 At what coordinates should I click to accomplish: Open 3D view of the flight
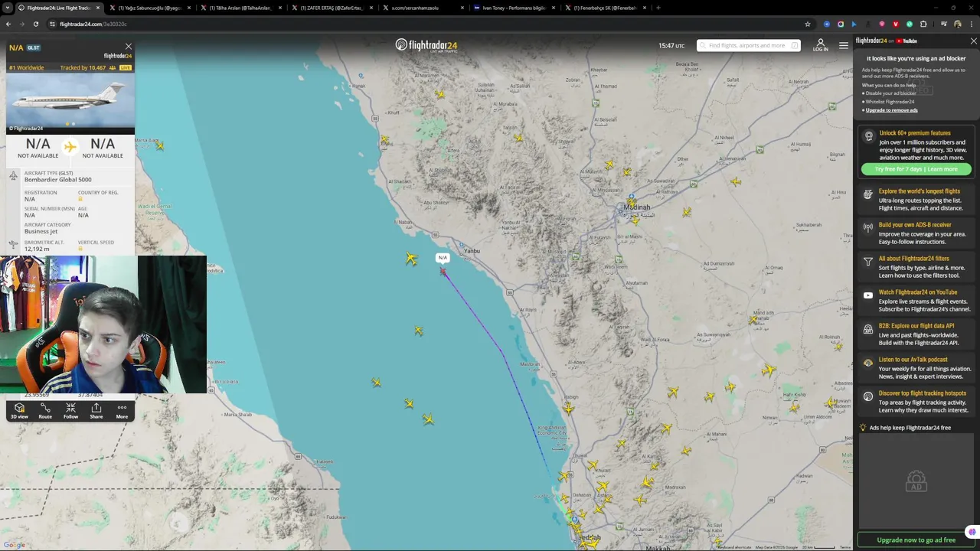click(19, 411)
